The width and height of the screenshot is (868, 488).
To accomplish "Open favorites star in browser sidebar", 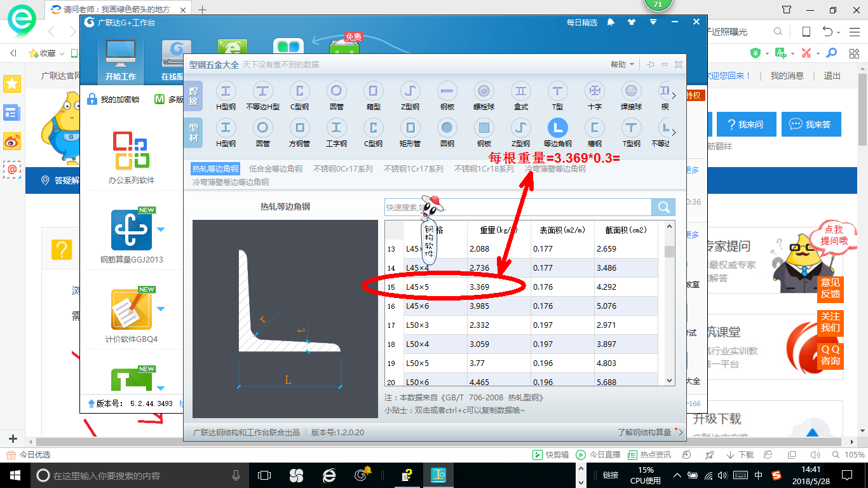I will click(12, 83).
